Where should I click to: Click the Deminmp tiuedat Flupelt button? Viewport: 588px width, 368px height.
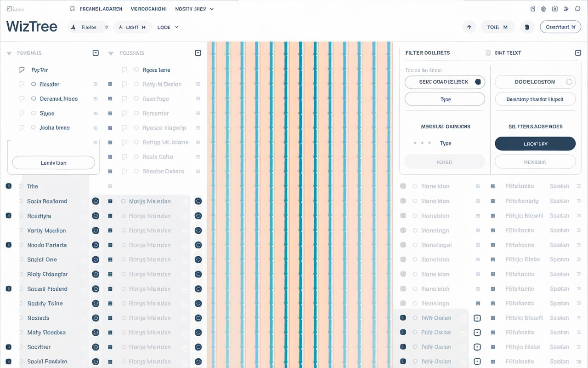[x=535, y=99]
